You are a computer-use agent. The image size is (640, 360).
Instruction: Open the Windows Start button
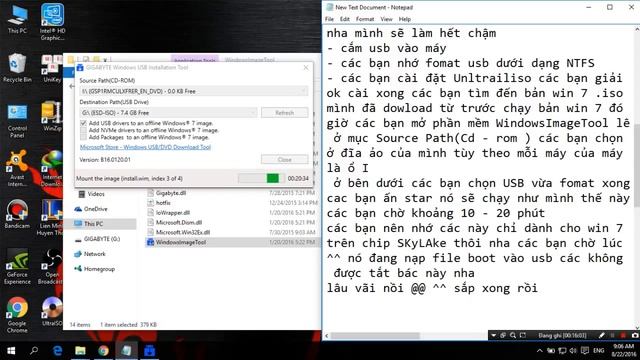(11, 351)
